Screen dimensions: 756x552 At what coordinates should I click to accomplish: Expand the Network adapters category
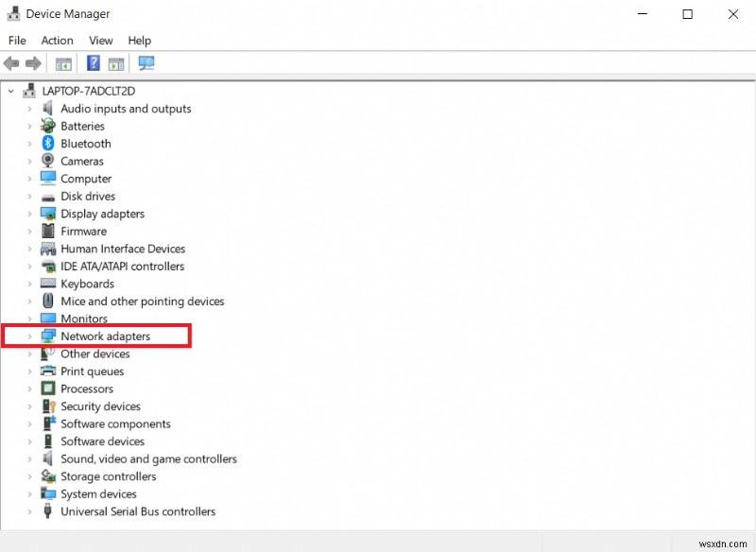(28, 336)
